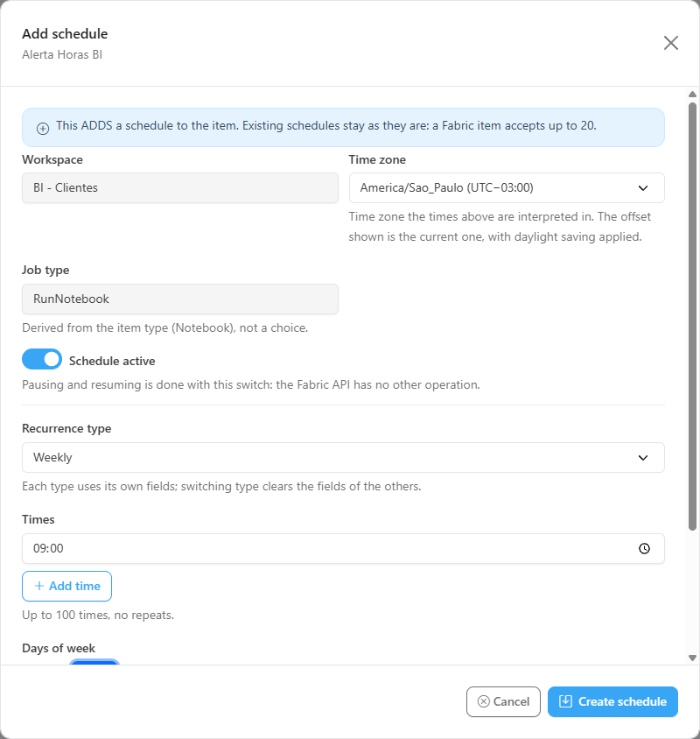Image resolution: width=700 pixels, height=739 pixels.
Task: Click the info plus icon in banner
Action: pos(43,128)
